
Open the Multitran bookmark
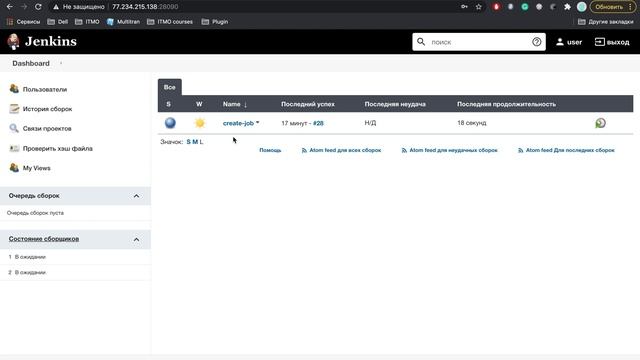click(123, 22)
